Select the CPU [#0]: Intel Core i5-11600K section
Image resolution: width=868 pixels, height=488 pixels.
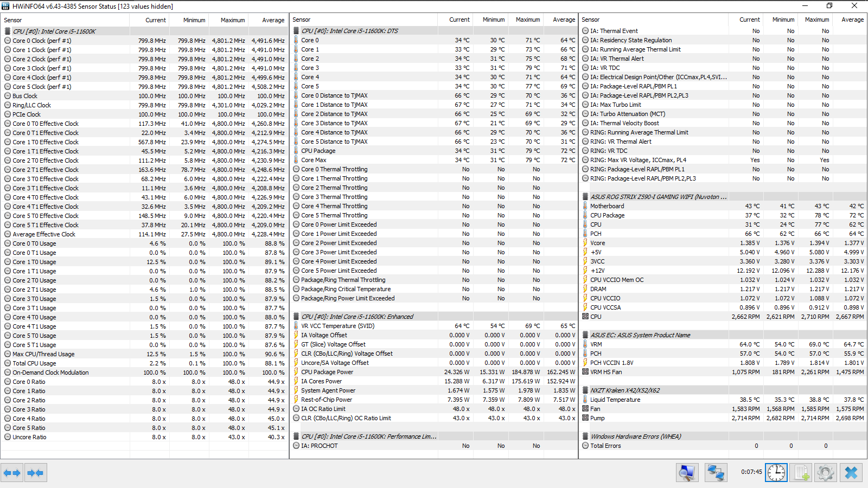(144, 31)
